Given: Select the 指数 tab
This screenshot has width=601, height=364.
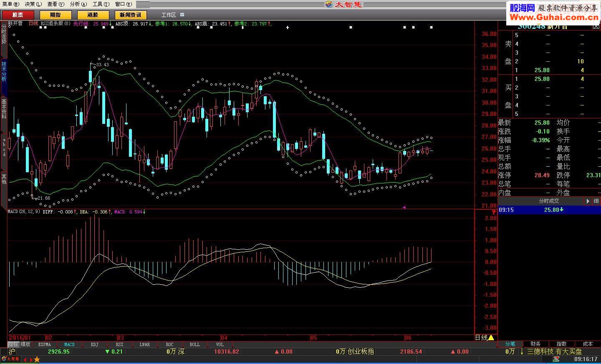Looking at the screenshot, I should 561,344.
